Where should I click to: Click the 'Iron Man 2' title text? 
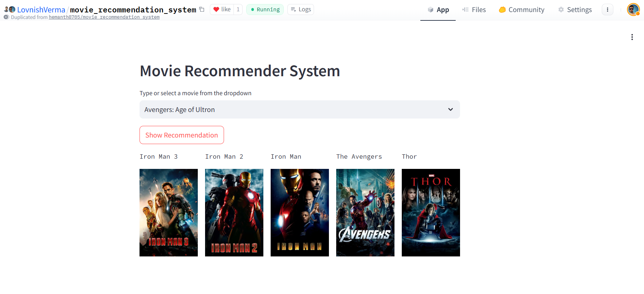[x=224, y=156]
